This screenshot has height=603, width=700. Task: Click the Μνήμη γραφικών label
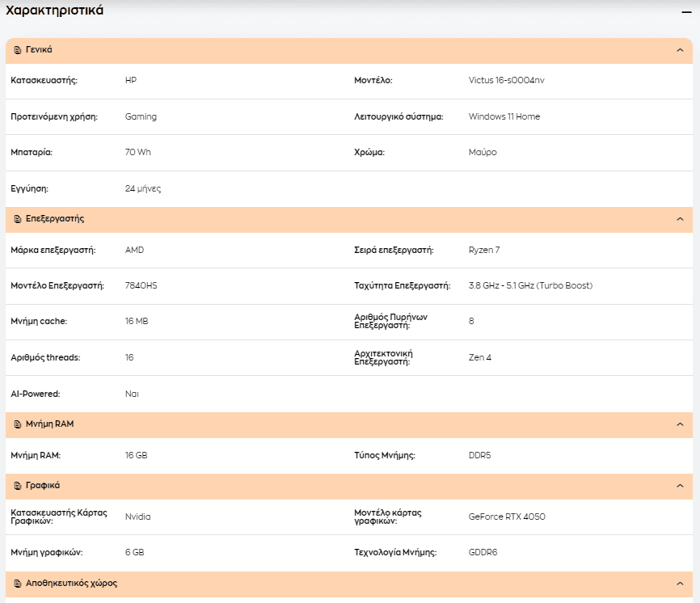pyautogui.click(x=47, y=553)
